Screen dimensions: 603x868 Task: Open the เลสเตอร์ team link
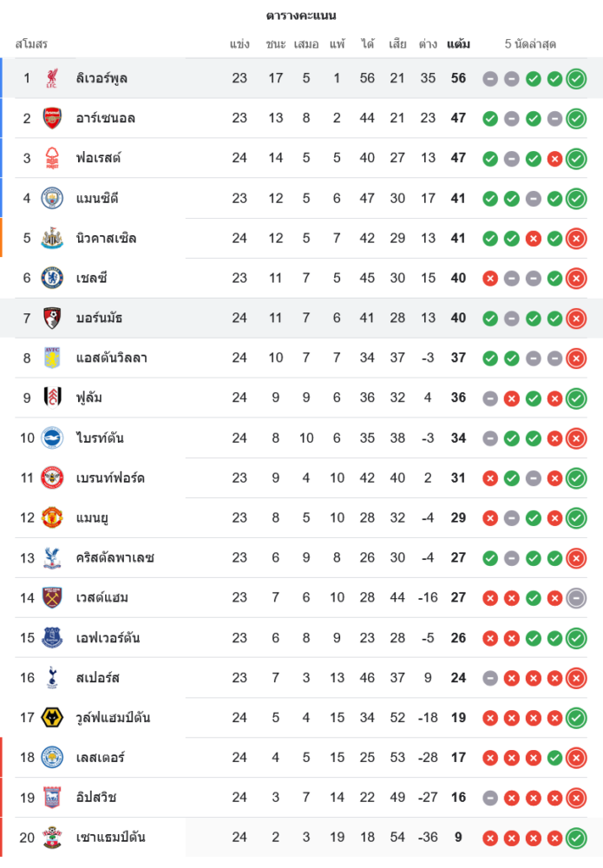[100, 758]
